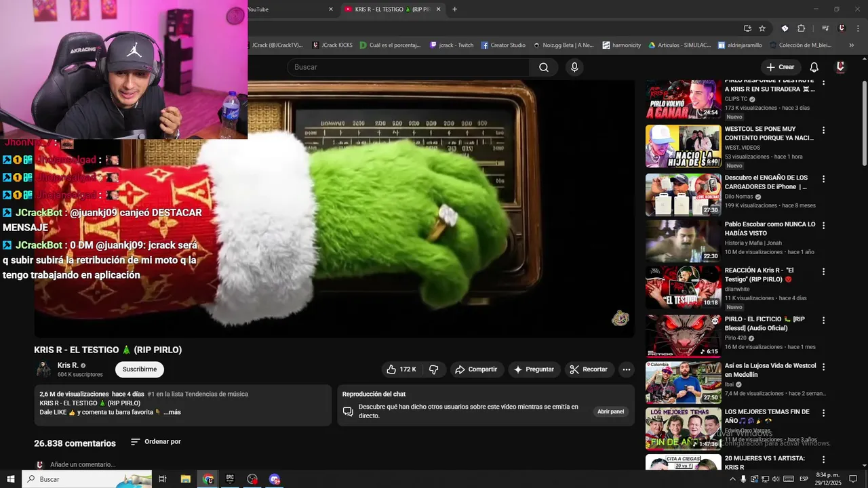
Task: Open Windows notification center icon
Action: pos(854,479)
